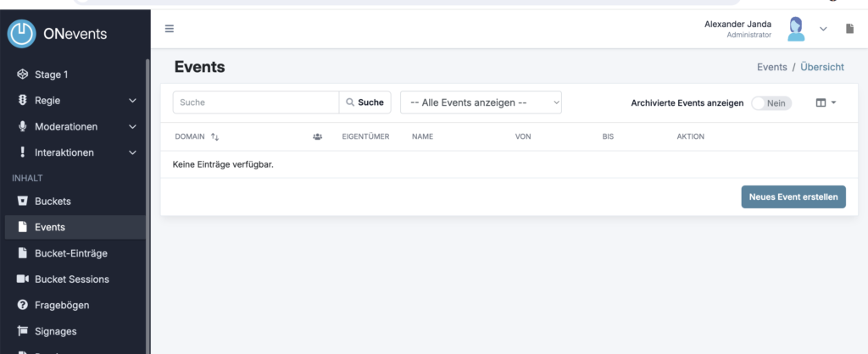The image size is (868, 354).
Task: Click the document icon in top-right corner
Action: tap(850, 29)
